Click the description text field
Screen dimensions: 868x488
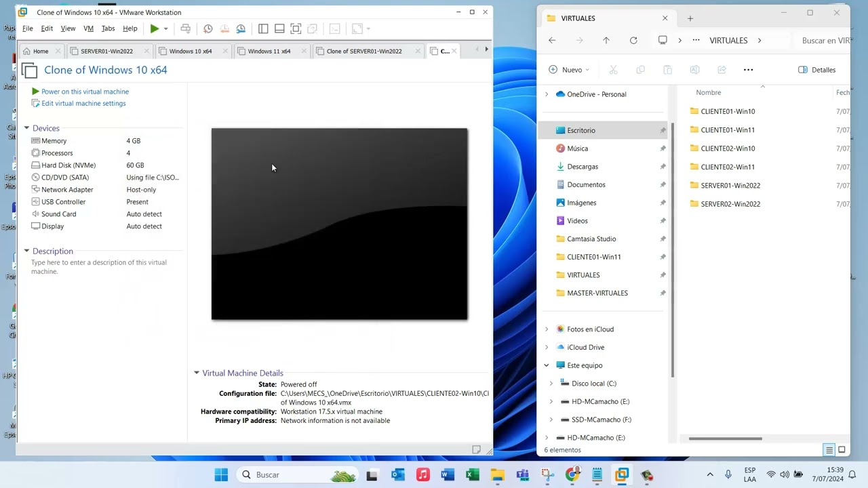(106, 267)
